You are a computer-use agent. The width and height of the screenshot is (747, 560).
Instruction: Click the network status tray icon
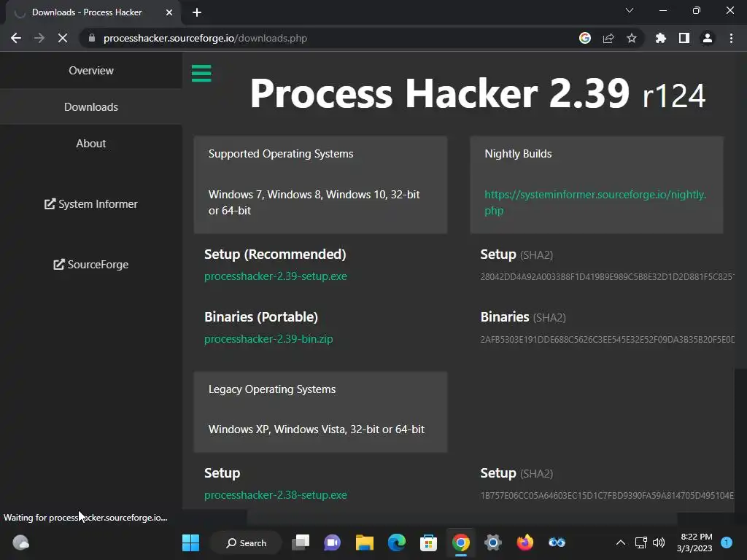640,542
